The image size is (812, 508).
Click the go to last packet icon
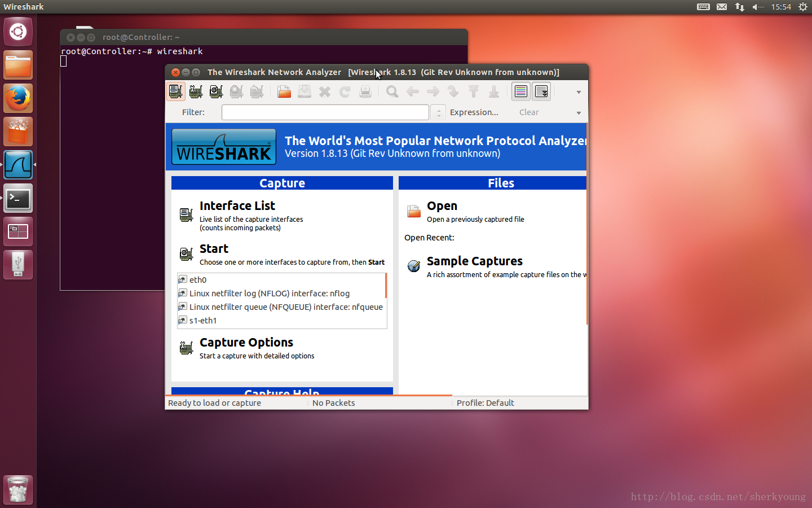(x=494, y=91)
